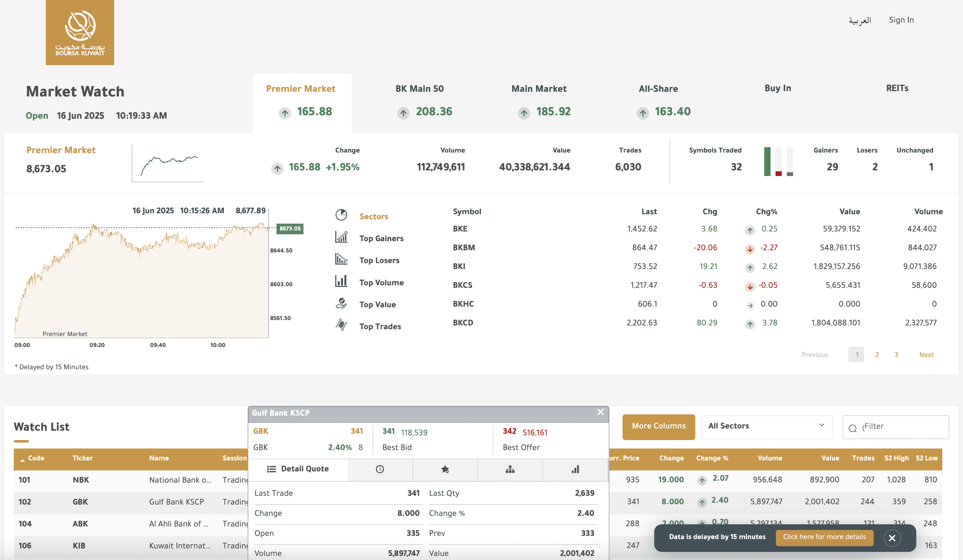Click the NBK change percent up arrow
The width and height of the screenshot is (963, 560).
[x=702, y=480]
